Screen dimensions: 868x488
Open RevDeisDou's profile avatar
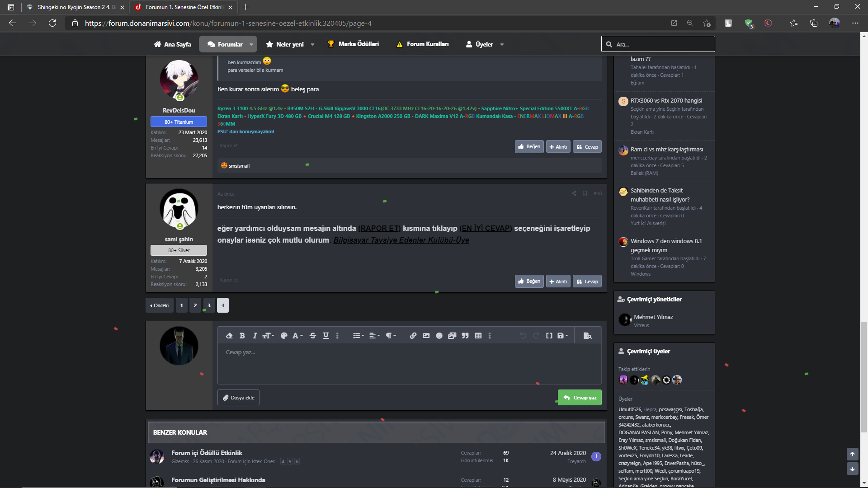tap(179, 80)
